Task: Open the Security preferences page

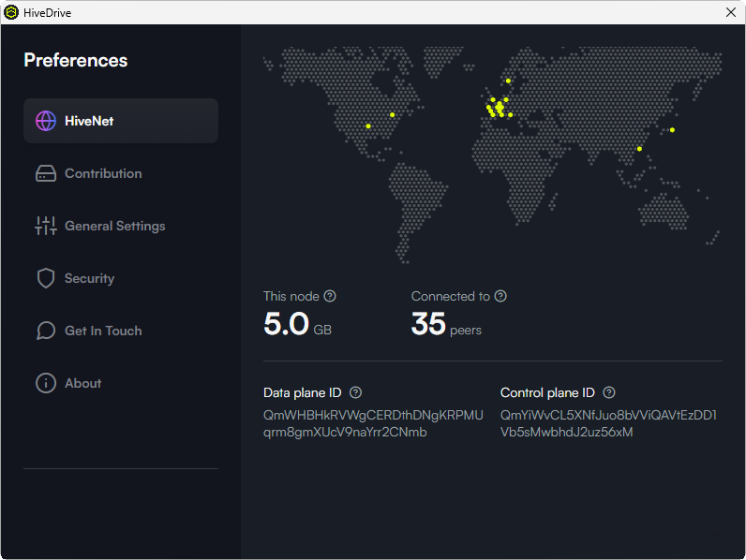Action: (89, 278)
